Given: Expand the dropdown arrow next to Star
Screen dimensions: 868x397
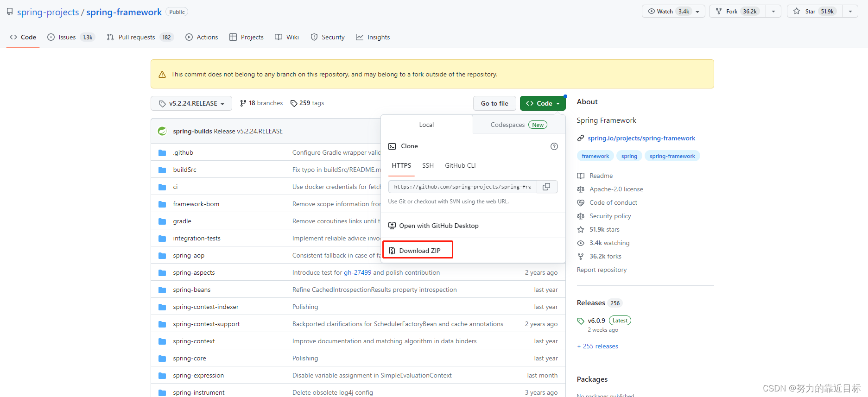Looking at the screenshot, I should (850, 11).
